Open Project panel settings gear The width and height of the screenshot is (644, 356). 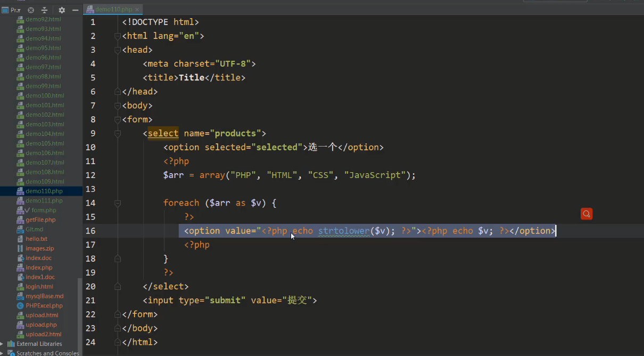62,10
